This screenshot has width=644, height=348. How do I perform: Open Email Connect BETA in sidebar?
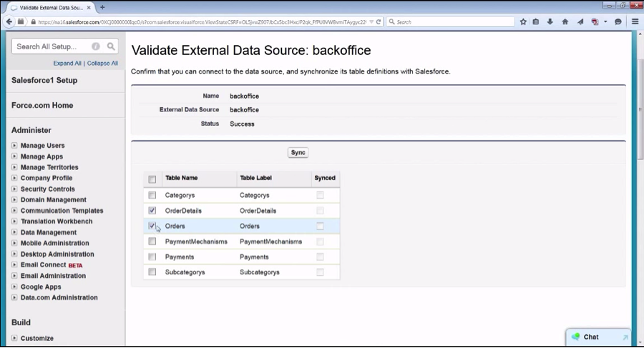52,264
